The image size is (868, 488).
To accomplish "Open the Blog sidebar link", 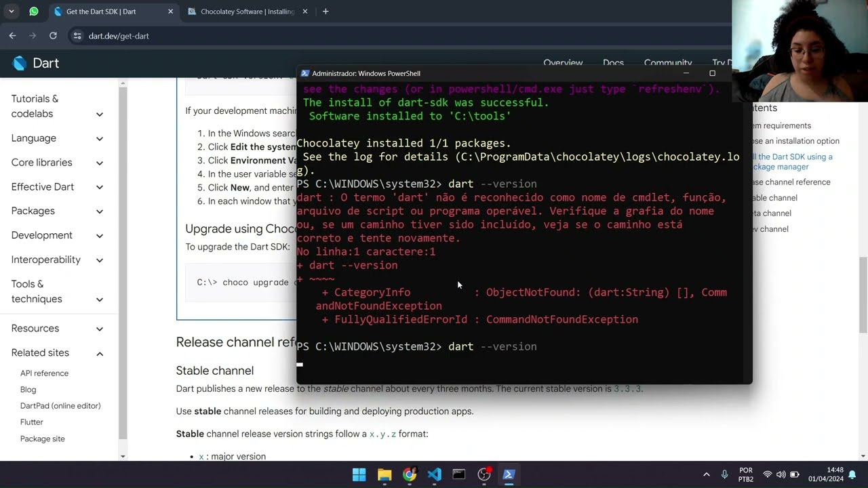I will point(28,390).
